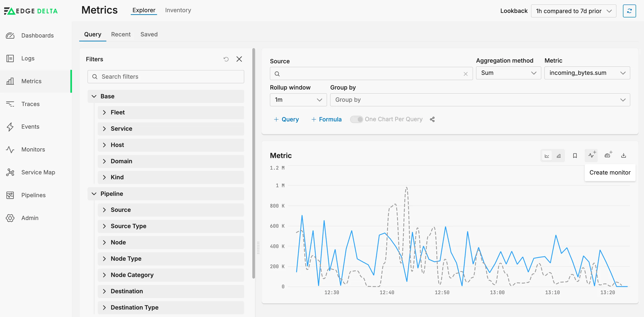This screenshot has width=644, height=317.
Task: Expand the Destination filter
Action: coord(171,291)
